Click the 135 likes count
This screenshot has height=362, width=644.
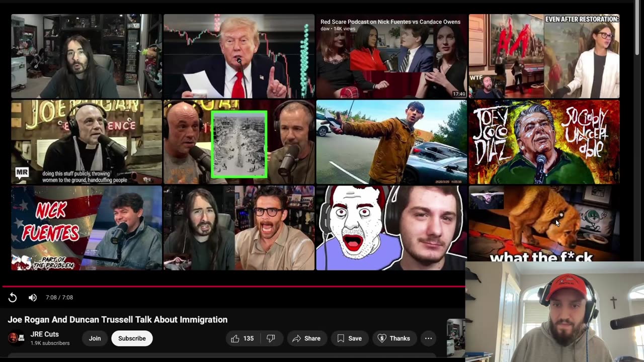pyautogui.click(x=249, y=338)
